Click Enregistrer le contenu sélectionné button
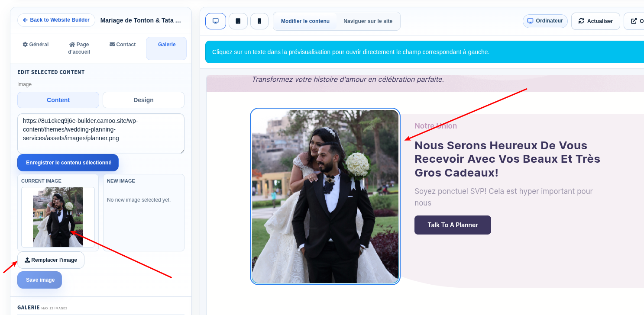 click(68, 163)
